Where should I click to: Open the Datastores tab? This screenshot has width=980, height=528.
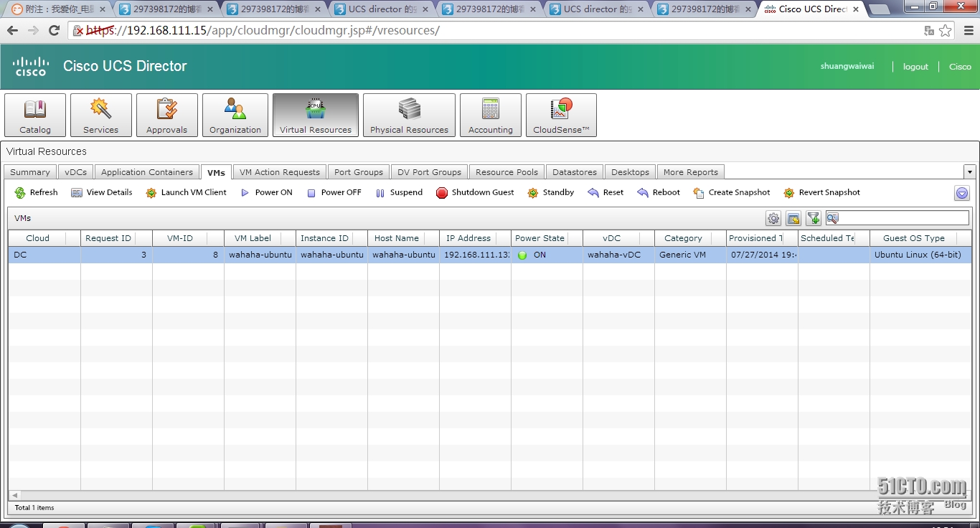tap(575, 172)
